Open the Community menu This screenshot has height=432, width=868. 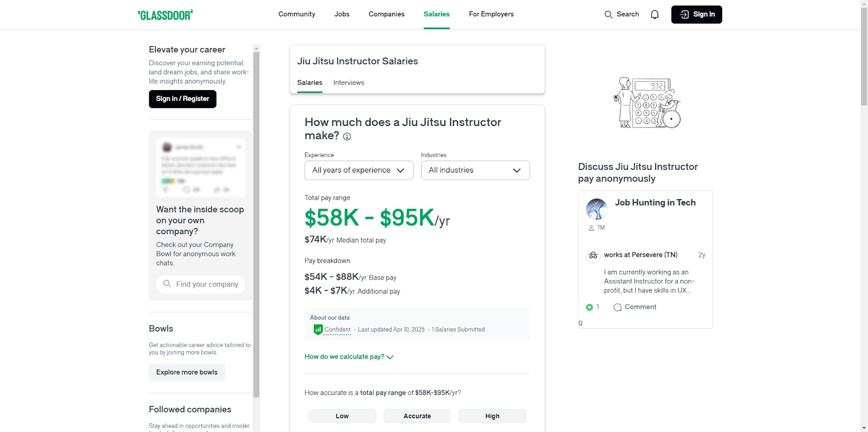pos(297,14)
